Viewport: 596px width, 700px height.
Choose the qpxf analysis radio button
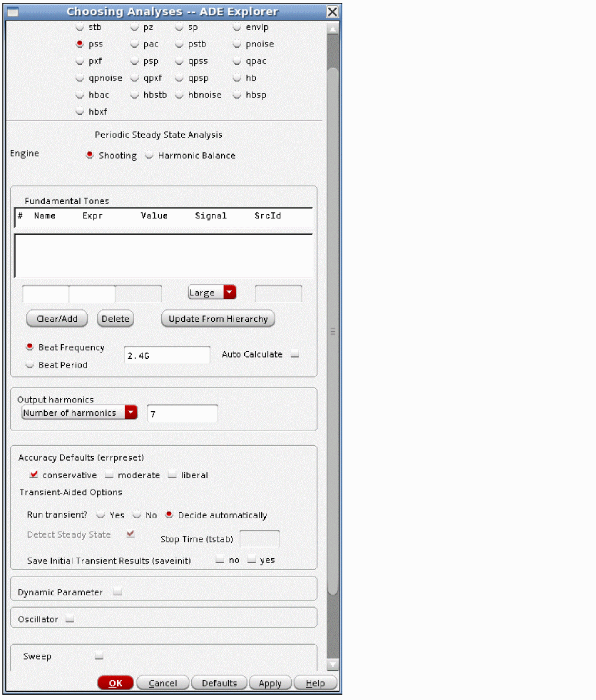coord(134,78)
